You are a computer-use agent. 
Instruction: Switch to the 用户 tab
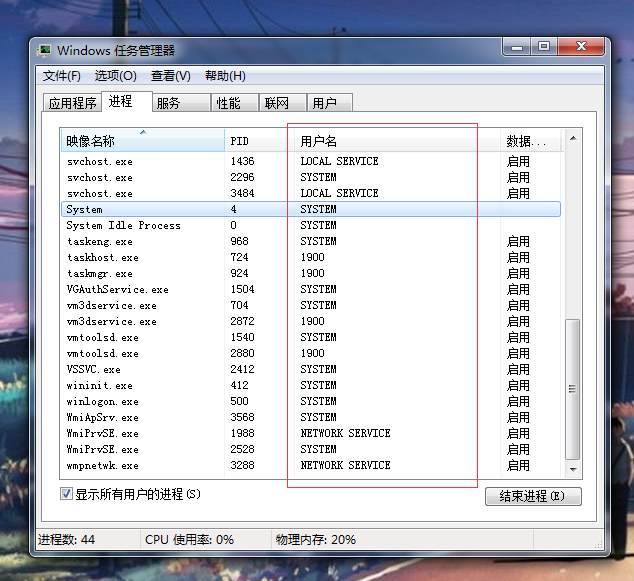point(330,103)
